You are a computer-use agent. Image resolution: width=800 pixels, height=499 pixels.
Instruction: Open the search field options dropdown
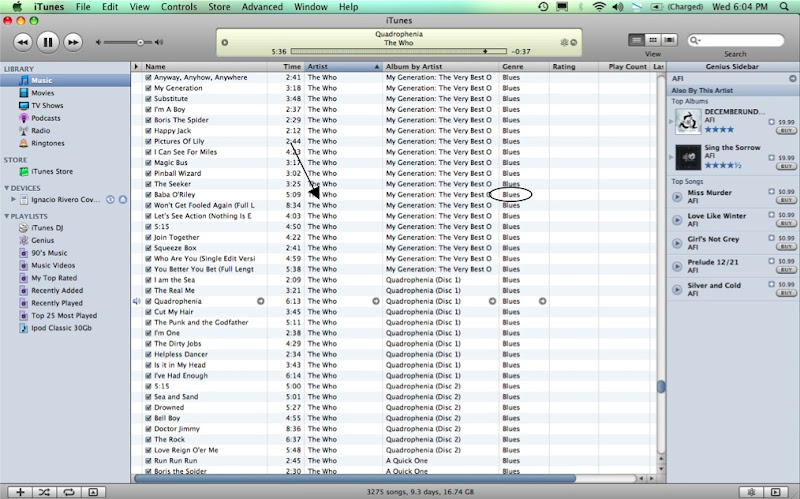click(x=695, y=40)
